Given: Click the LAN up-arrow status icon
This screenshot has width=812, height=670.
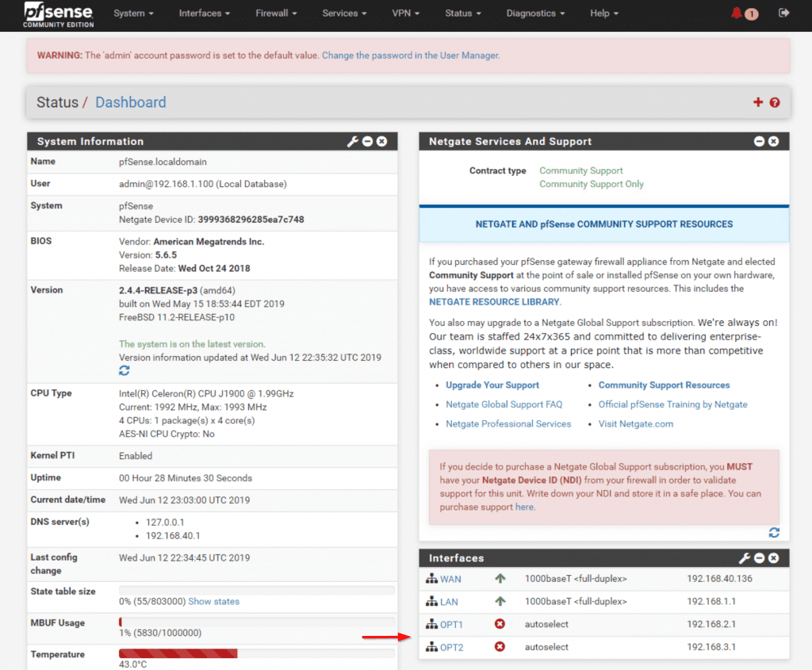Looking at the screenshot, I should 500,601.
